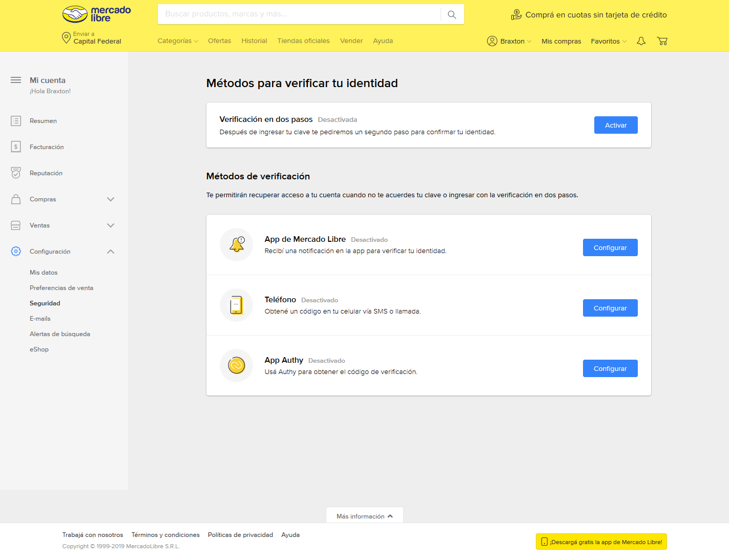Open the shopping cart
The height and width of the screenshot is (560, 729).
pos(662,41)
